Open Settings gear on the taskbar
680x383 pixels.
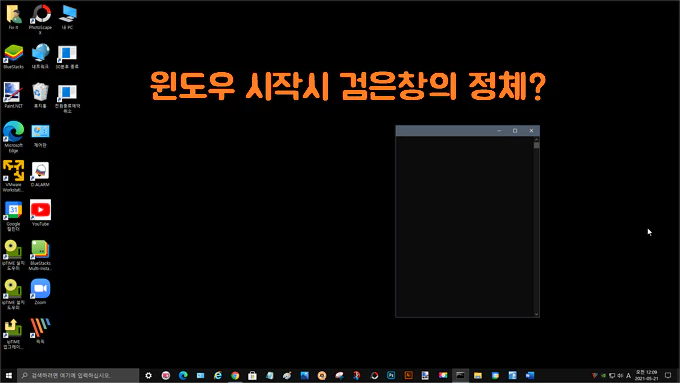tap(148, 375)
